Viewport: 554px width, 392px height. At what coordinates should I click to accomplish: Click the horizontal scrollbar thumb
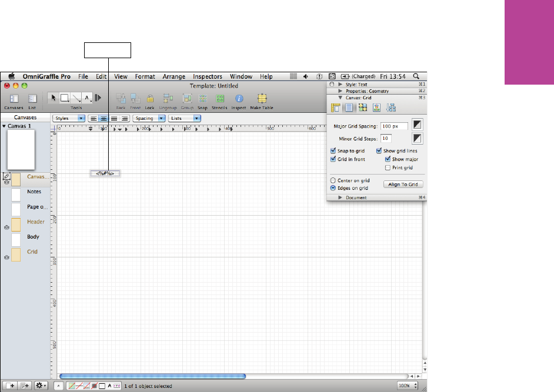153,377
